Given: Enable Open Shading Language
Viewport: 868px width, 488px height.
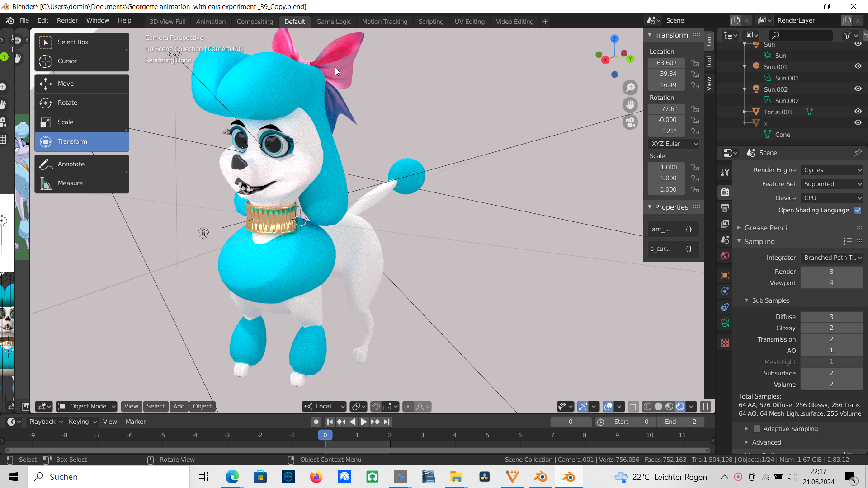Looking at the screenshot, I should pyautogui.click(x=859, y=210).
